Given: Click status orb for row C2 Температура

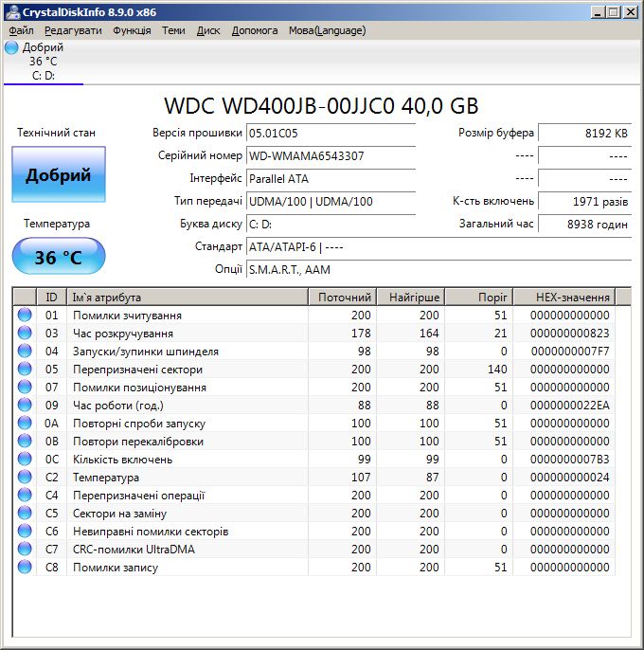Looking at the screenshot, I should click(25, 478).
